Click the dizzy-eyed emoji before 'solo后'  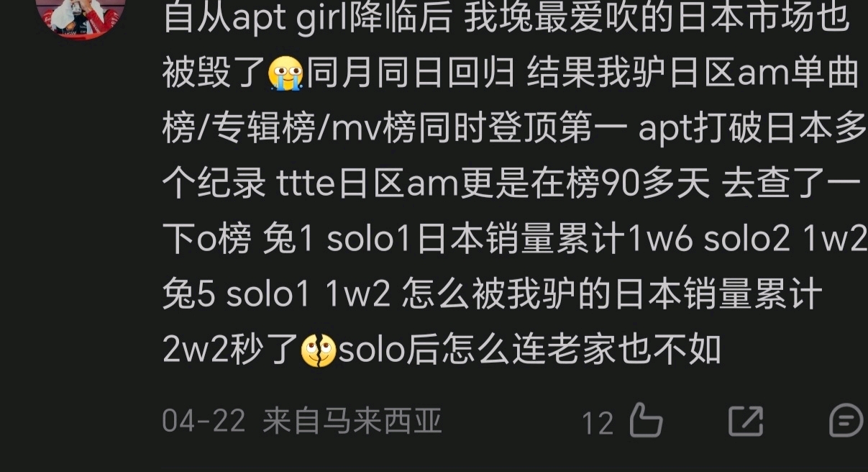pos(319,351)
